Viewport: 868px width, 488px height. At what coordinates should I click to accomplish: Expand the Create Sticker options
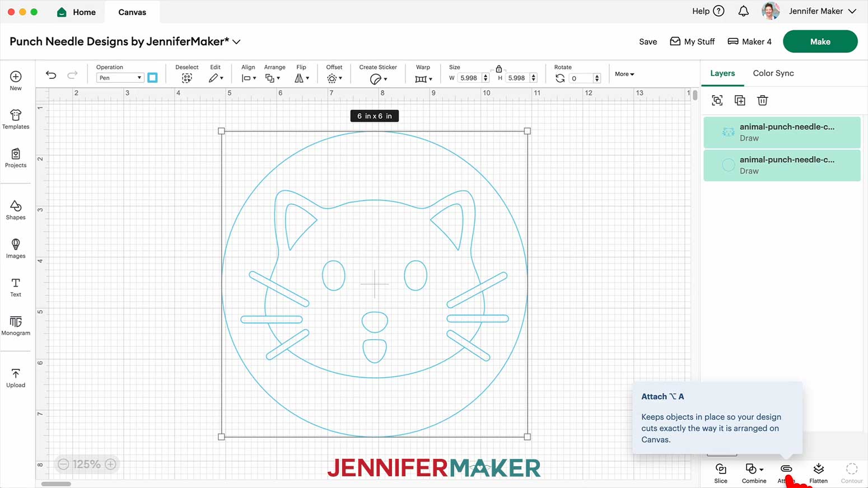pos(379,79)
